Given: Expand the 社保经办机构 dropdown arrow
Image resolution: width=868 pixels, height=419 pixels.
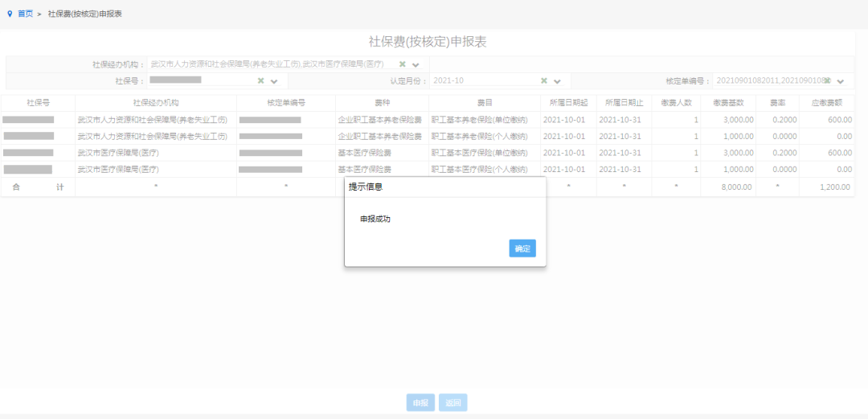Looking at the screenshot, I should (416, 65).
